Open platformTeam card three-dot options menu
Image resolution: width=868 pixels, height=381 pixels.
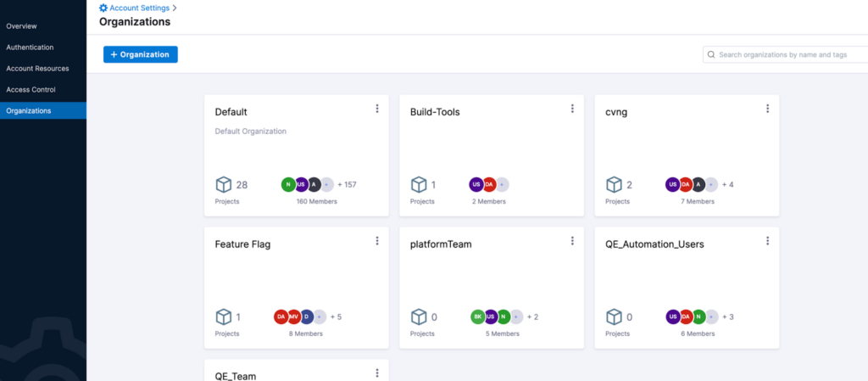pyautogui.click(x=572, y=240)
